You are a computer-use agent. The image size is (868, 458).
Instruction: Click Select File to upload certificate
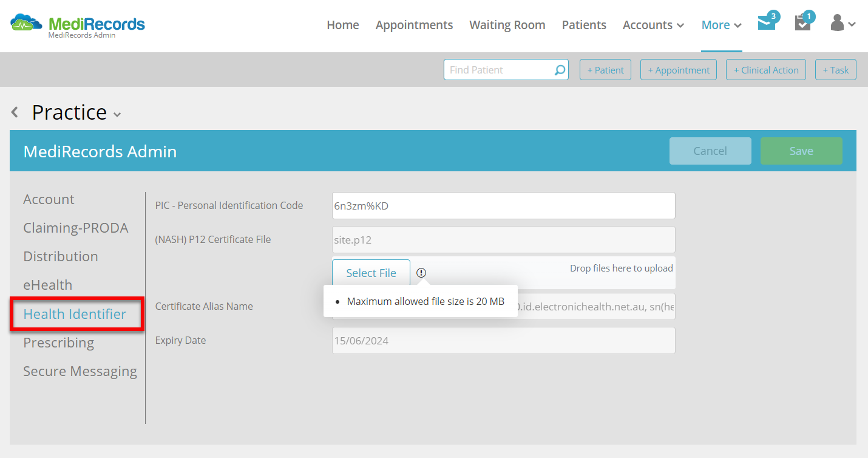[371, 273]
